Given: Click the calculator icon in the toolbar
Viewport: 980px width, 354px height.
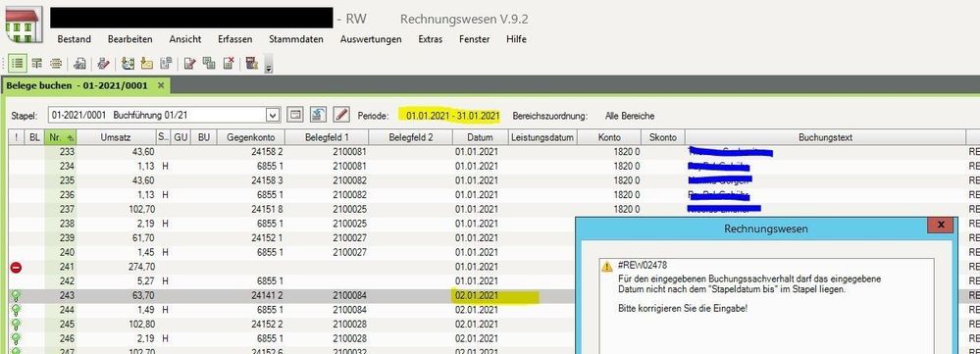Looking at the screenshot, I should pyautogui.click(x=252, y=63).
